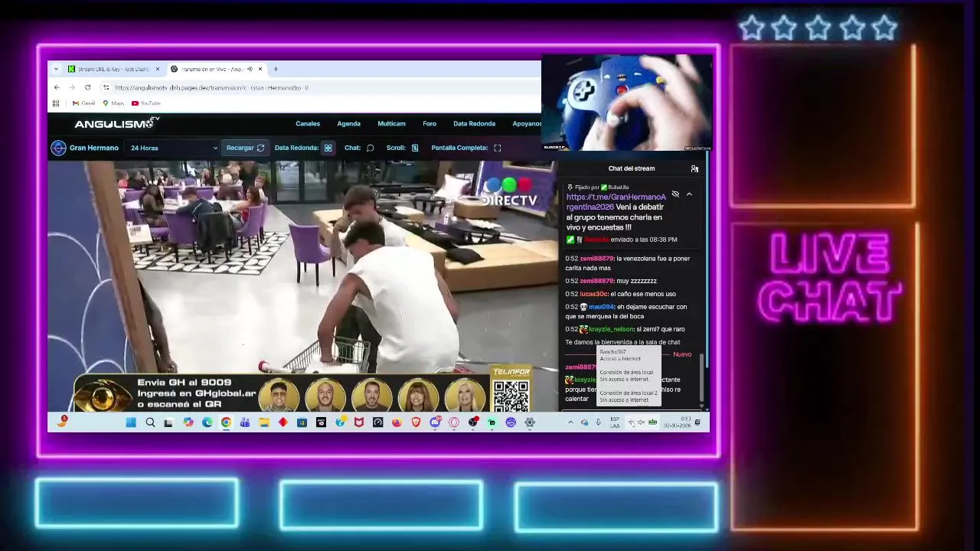Open the Gmail bookmark
Screen dimensions: 980x551
pyautogui.click(x=83, y=103)
